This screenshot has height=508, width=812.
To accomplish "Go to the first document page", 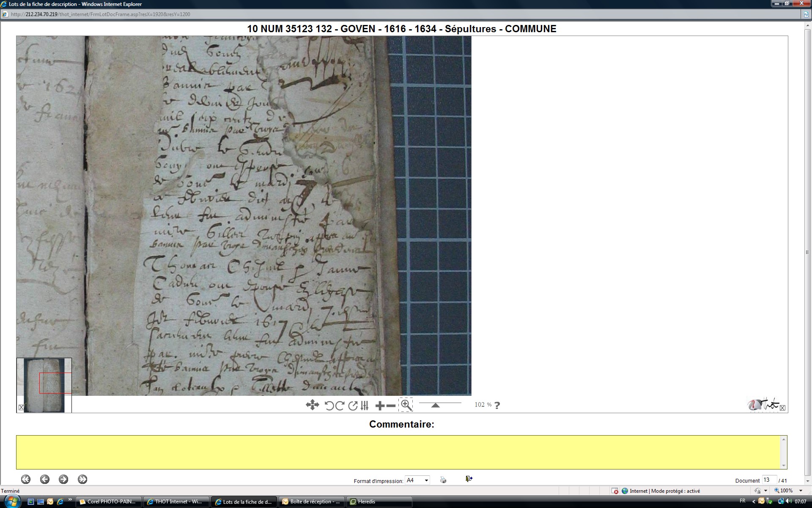I will pos(26,479).
